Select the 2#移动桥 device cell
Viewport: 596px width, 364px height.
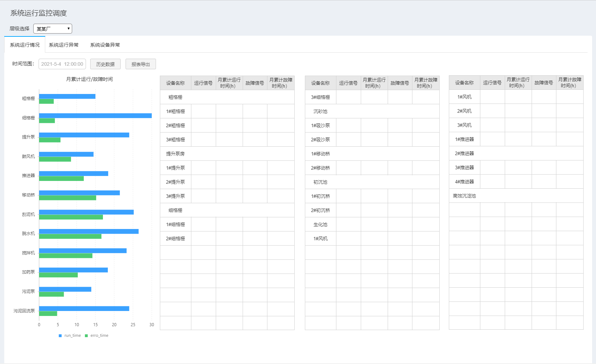click(320, 168)
